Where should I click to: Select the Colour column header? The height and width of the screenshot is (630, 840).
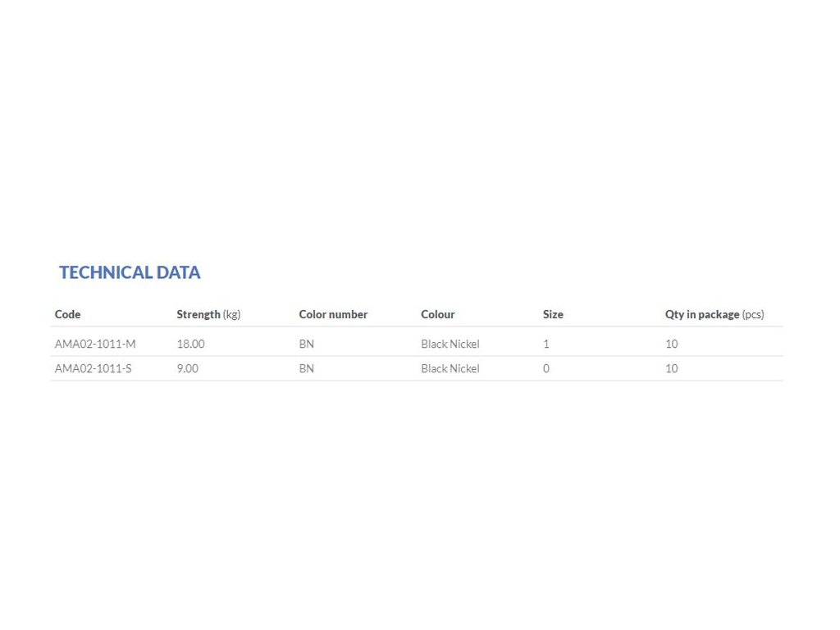point(438,314)
